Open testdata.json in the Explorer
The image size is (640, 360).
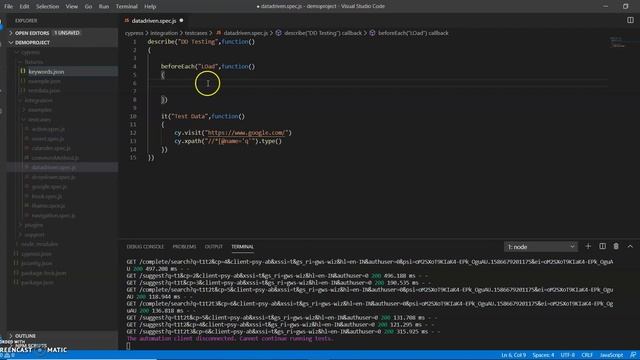click(44, 91)
